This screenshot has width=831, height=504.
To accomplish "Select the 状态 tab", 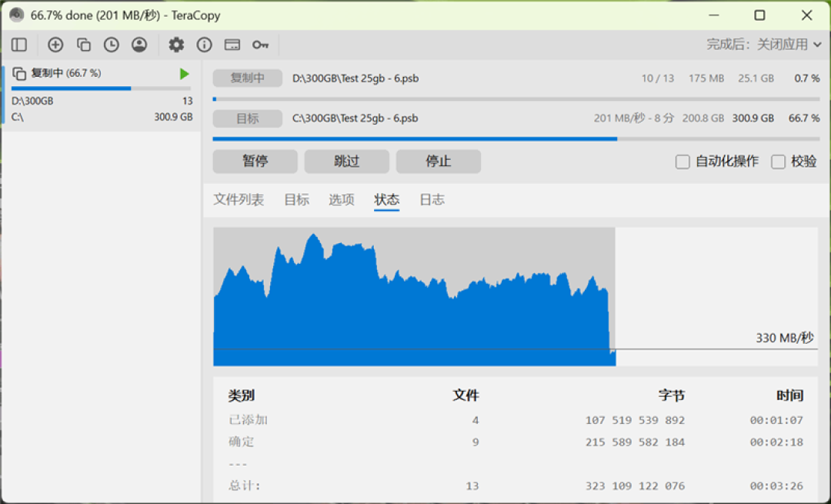I will tap(386, 200).
